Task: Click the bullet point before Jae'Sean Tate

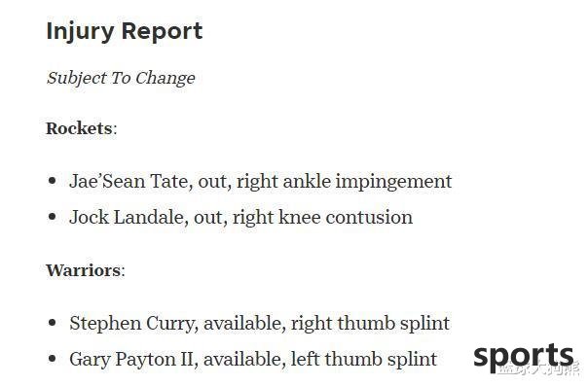Action: 53,181
